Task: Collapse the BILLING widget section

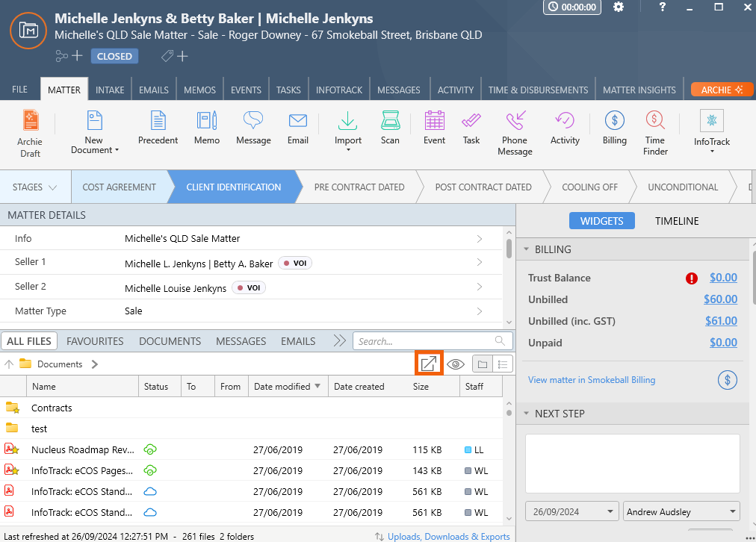Action: (x=527, y=249)
